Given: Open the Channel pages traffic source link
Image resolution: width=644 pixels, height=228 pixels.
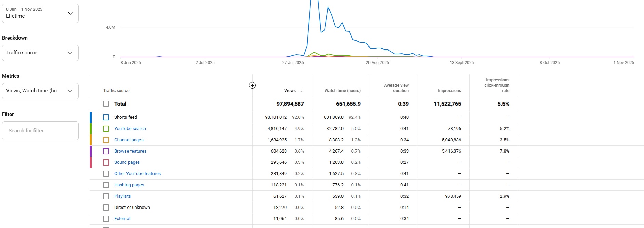Looking at the screenshot, I should [129, 140].
